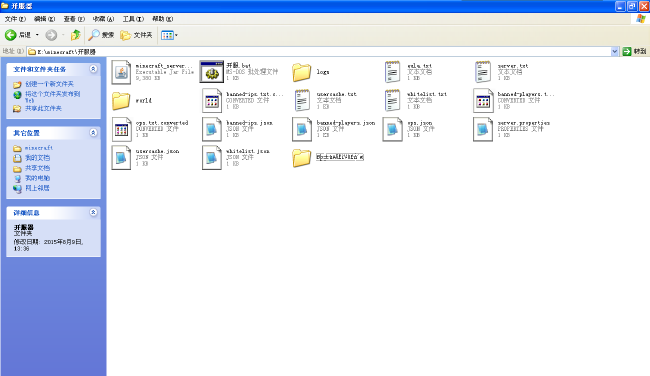Click the address bar path field
The width and height of the screenshot is (650, 376).
point(319,51)
